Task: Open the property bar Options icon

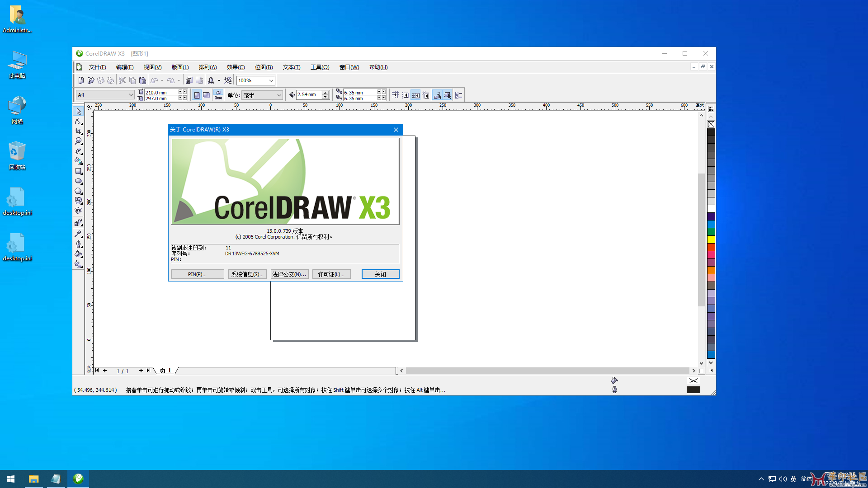Action: [458, 95]
